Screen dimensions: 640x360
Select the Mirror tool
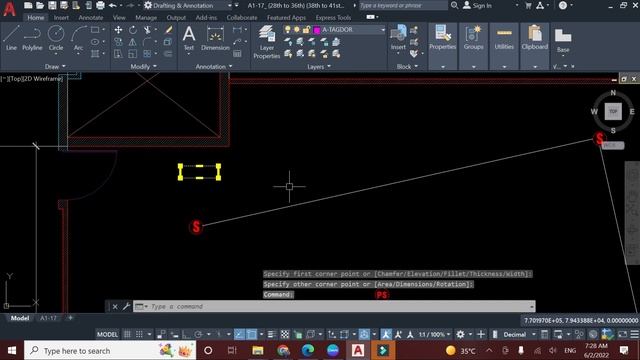pyautogui.click(x=133, y=42)
